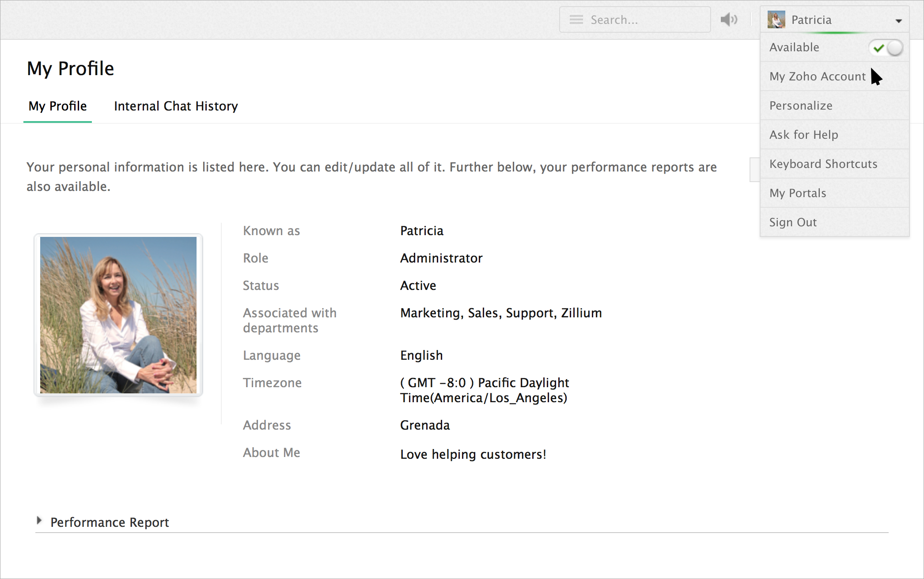Screen dimensions: 924x579
Task: Click the Available label in menu
Action: 794,47
